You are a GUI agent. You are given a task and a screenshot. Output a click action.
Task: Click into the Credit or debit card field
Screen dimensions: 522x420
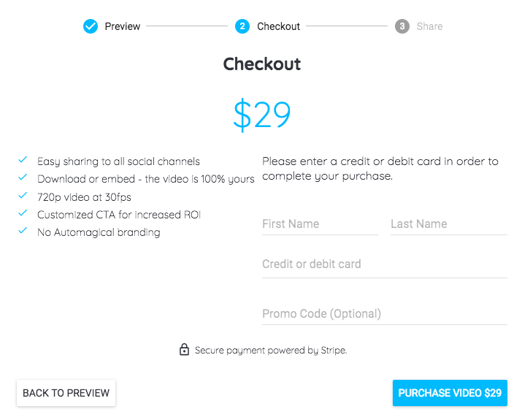[x=384, y=264]
